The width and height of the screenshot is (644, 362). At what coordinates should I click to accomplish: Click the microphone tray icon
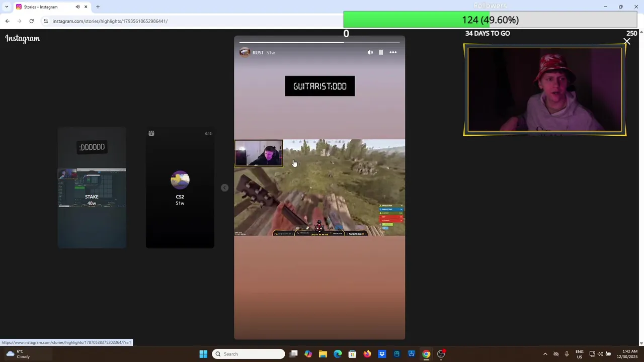click(x=567, y=354)
